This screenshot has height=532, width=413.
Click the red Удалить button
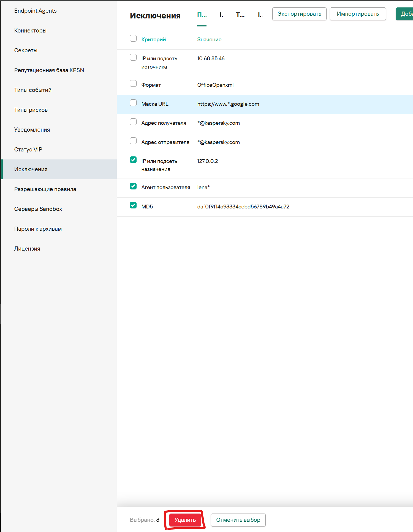pos(185,520)
